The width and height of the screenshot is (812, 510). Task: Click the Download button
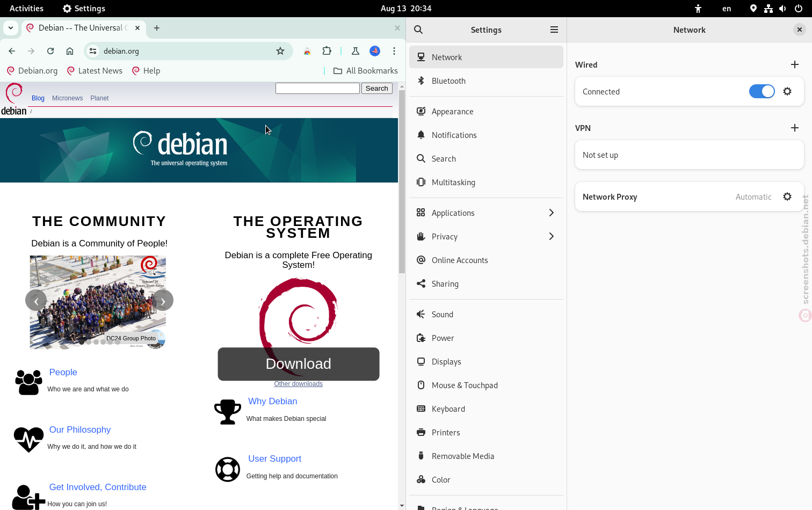tap(299, 364)
